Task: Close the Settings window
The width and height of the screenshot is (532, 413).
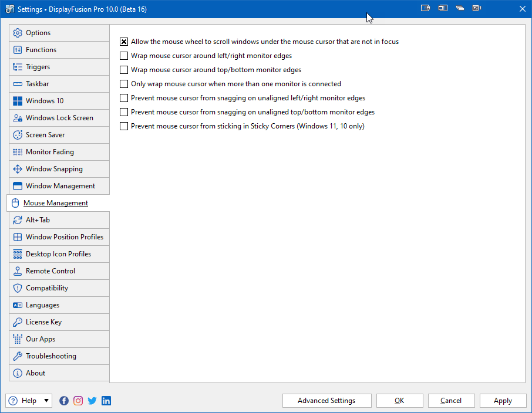Action: coord(523,9)
